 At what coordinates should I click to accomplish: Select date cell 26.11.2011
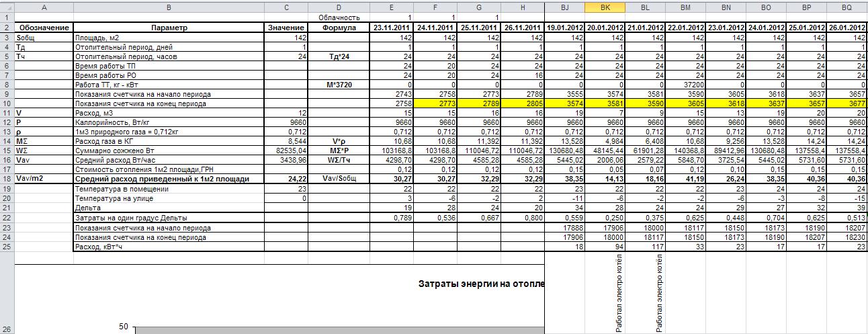tap(523, 28)
